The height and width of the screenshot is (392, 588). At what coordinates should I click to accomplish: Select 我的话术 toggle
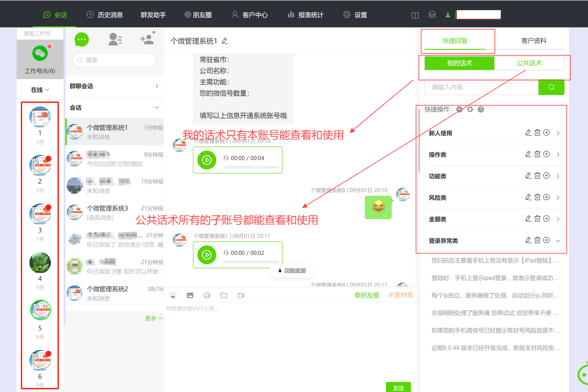(459, 63)
